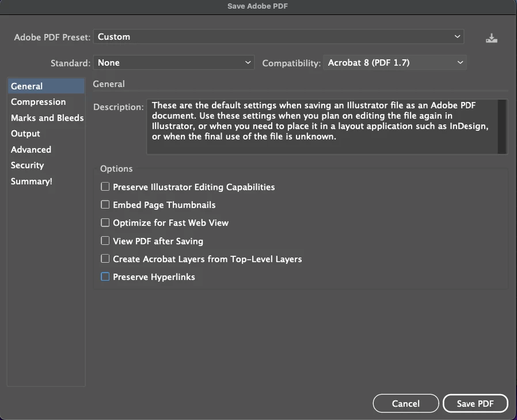Toggle Optimize for Fast Web View
This screenshot has height=420, width=517.
pyautogui.click(x=105, y=223)
